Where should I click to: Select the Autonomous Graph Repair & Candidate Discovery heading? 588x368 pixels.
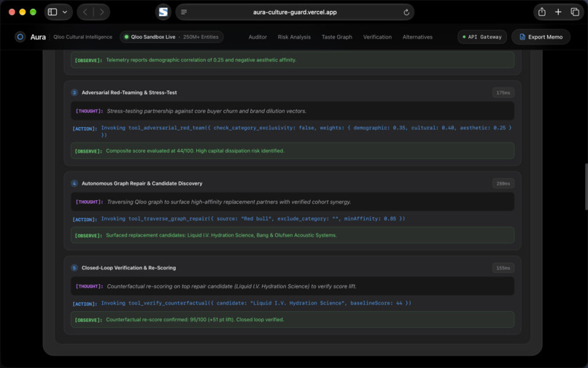coord(142,183)
